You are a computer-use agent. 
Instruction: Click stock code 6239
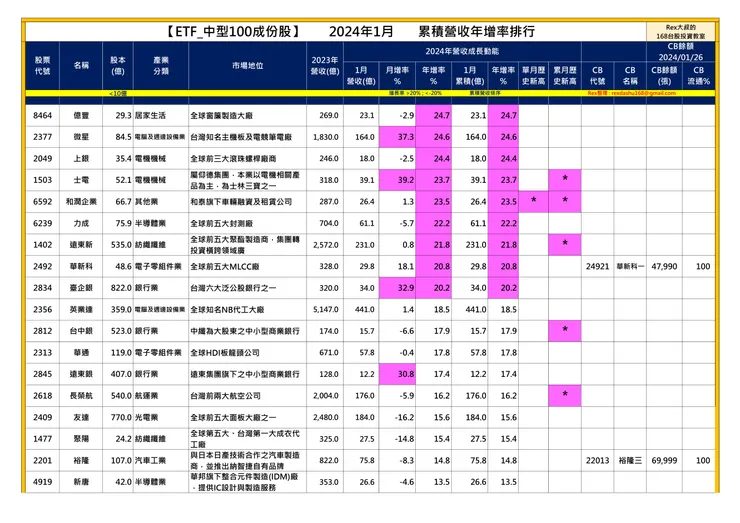pyautogui.click(x=42, y=223)
